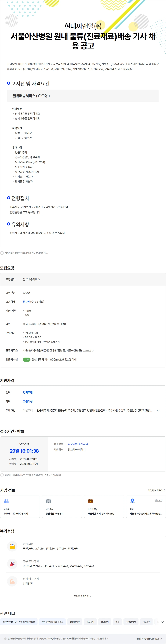Click the 경력무관 link
This screenshot has width=166, height=644.
(28, 392)
